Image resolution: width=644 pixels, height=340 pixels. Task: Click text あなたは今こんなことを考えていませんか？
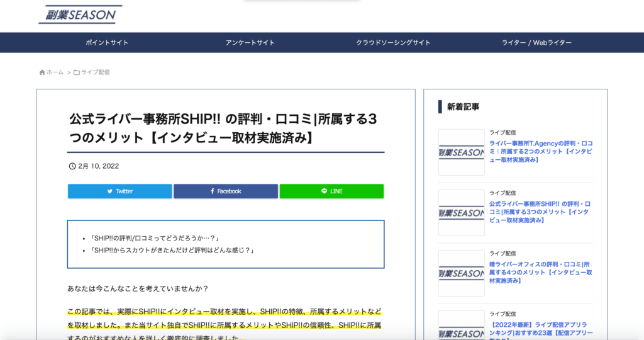point(138,288)
